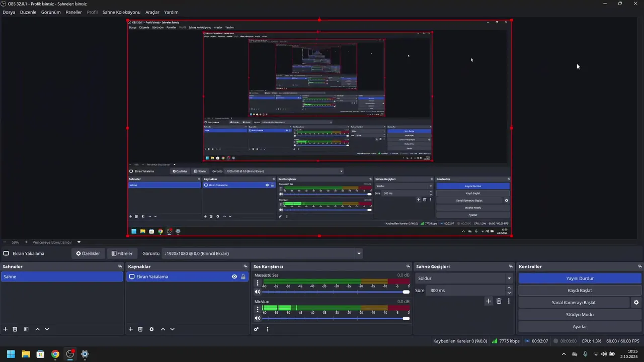Open Ayarlar in Kontroller panel
Image resolution: width=644 pixels, height=362 pixels.
(x=580, y=327)
